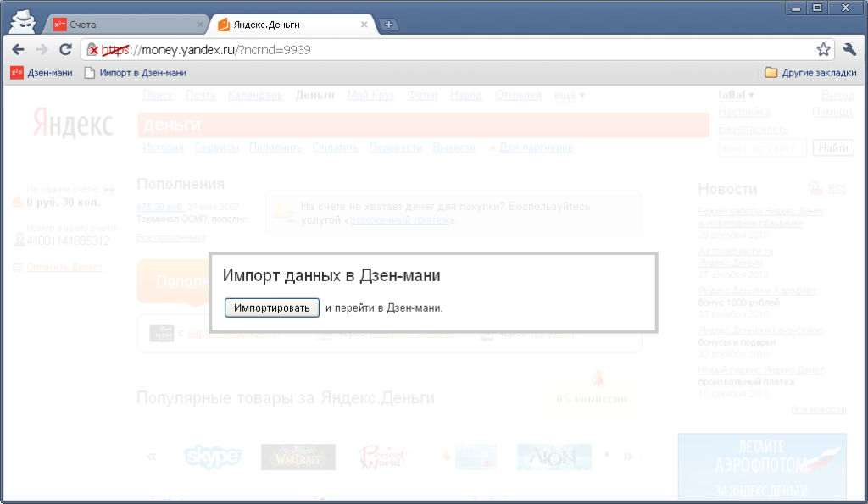Click the отложенный платеж link
Image resolution: width=868 pixels, height=504 pixels.
point(400,220)
